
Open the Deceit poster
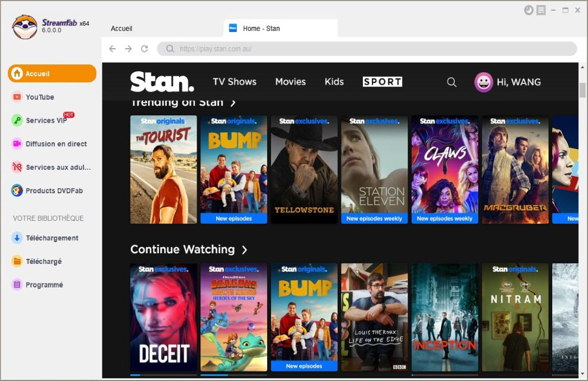pyautogui.click(x=164, y=317)
